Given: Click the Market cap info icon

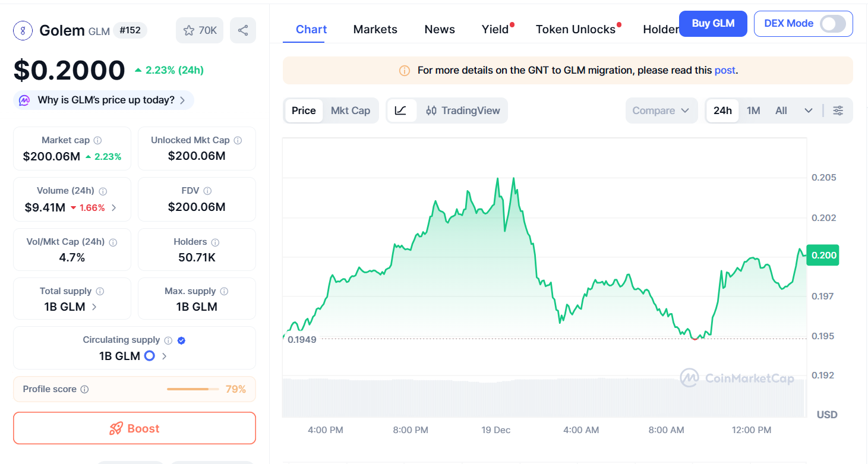Looking at the screenshot, I should [97, 140].
